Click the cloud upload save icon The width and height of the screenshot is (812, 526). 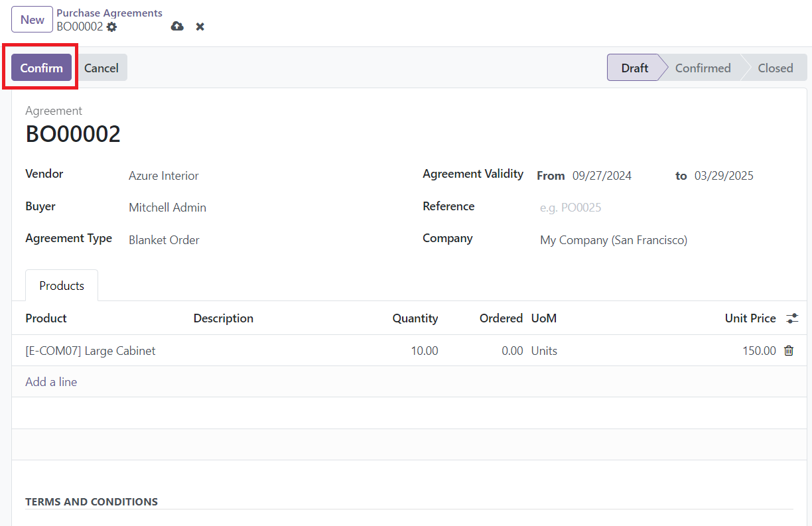coord(177,27)
